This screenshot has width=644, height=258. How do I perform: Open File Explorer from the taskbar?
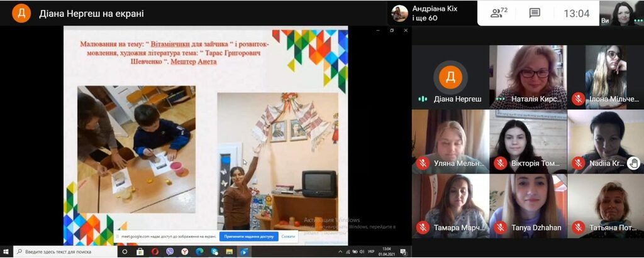point(229,252)
